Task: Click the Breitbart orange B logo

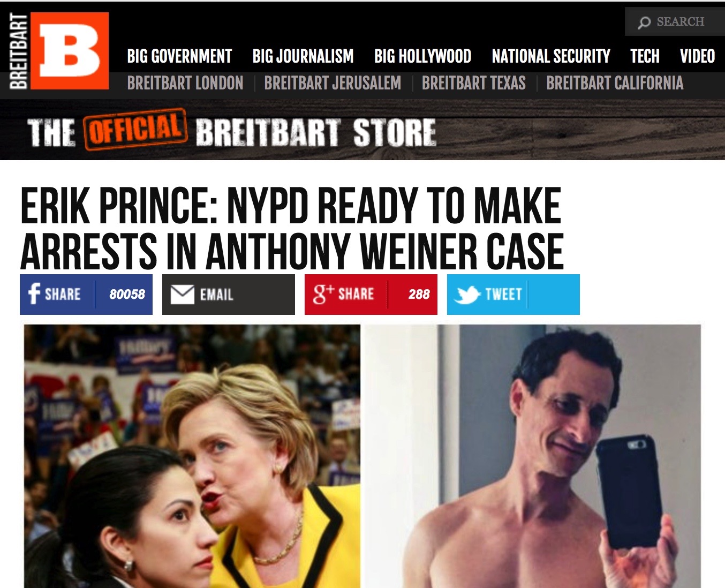Action: [x=70, y=50]
